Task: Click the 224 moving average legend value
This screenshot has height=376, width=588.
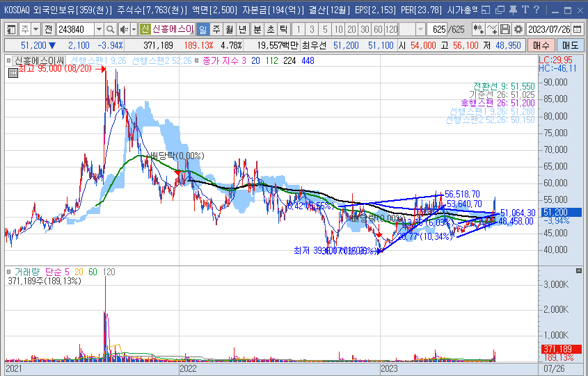Action: click(289, 60)
